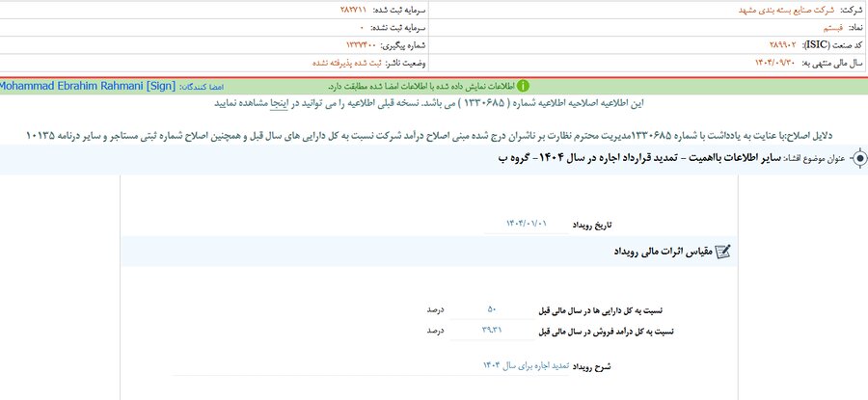Click the total assets ratio value ۵۰
Screen dimensions: 868x400
click(492, 309)
